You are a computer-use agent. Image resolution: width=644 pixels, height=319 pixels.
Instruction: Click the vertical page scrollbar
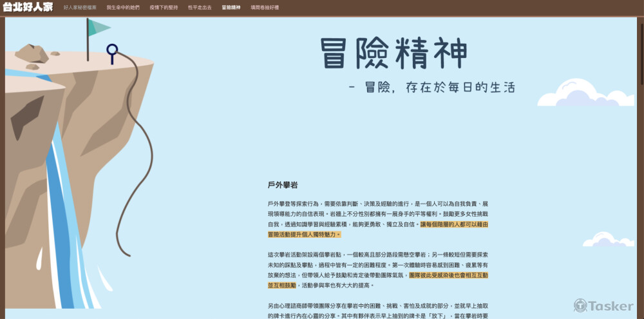(640, 52)
